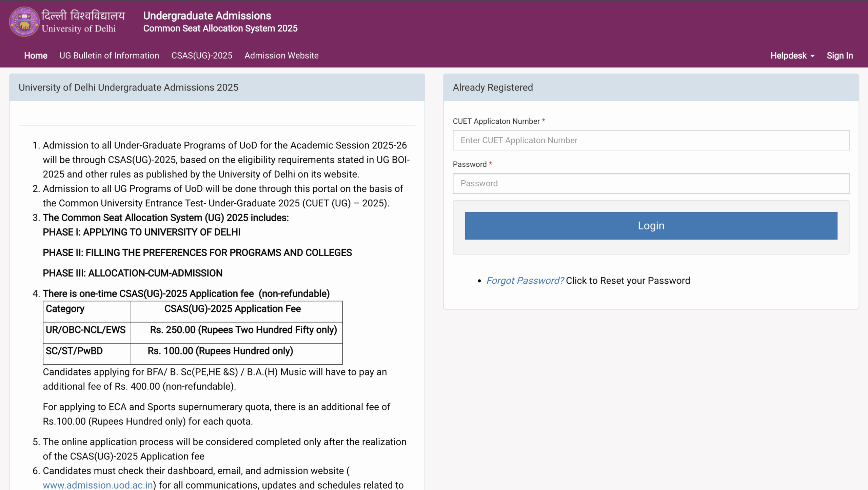
Task: Click the SC/ST/PwBD category table cell
Action: point(74,351)
